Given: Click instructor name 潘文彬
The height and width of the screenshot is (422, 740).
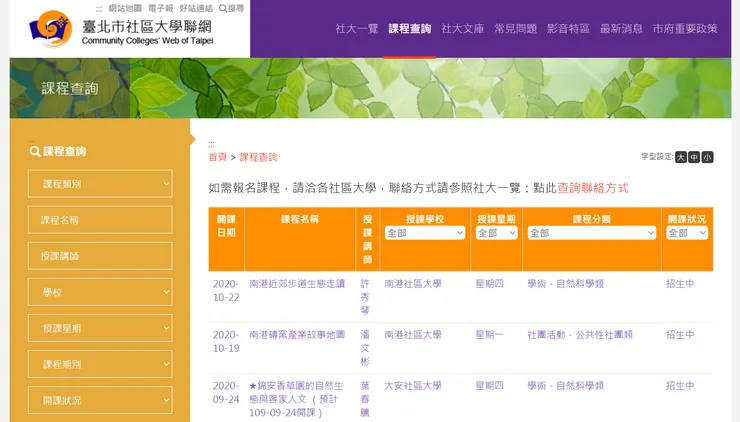Looking at the screenshot, I should point(365,348).
